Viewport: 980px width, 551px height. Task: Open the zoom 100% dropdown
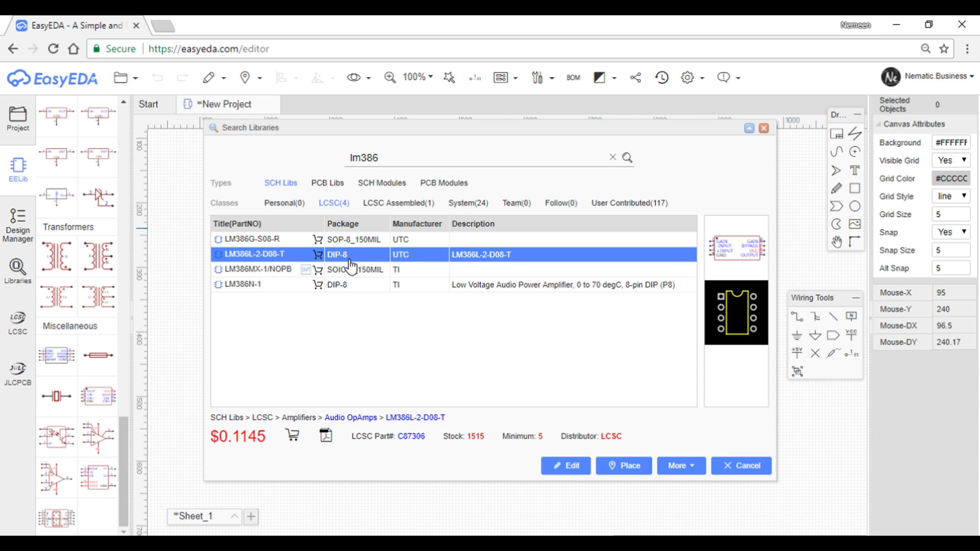click(418, 77)
